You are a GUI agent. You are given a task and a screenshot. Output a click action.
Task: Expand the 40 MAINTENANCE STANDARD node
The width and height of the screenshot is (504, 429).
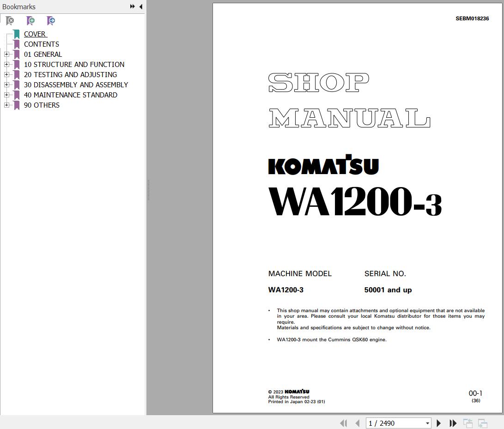coord(6,95)
